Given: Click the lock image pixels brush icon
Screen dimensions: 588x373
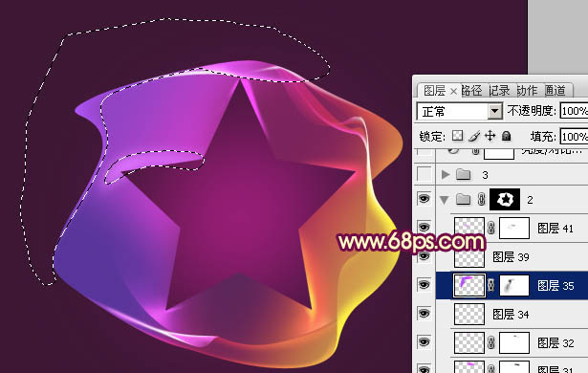Looking at the screenshot, I should click(474, 136).
